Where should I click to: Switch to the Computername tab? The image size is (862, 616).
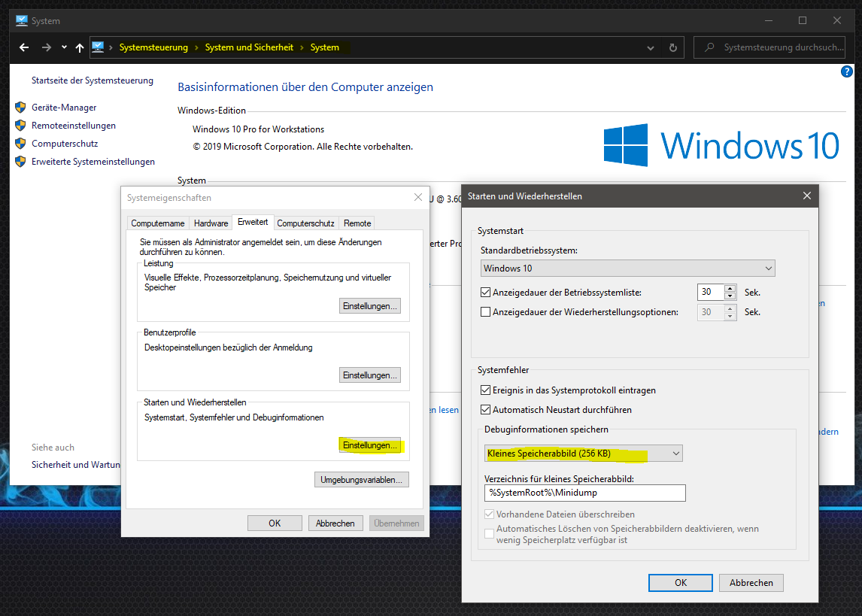(158, 223)
